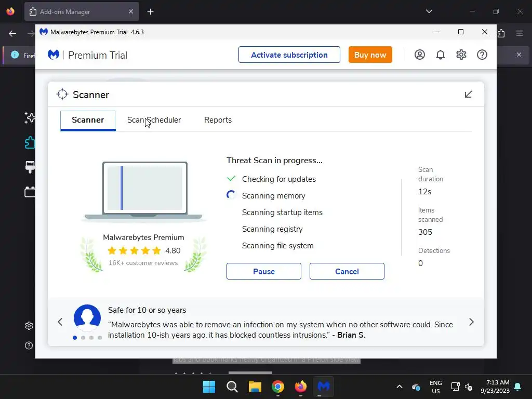532x399 pixels.
Task: Click the '16K+ customer reviews' text
Action: tap(143, 263)
